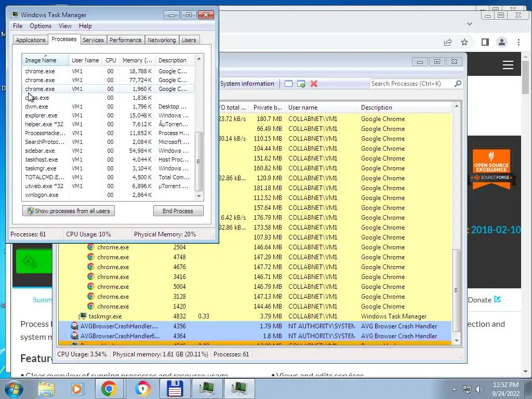Sort Process Hacker by Description column
This screenshot has height=399, width=532.
(405, 108)
